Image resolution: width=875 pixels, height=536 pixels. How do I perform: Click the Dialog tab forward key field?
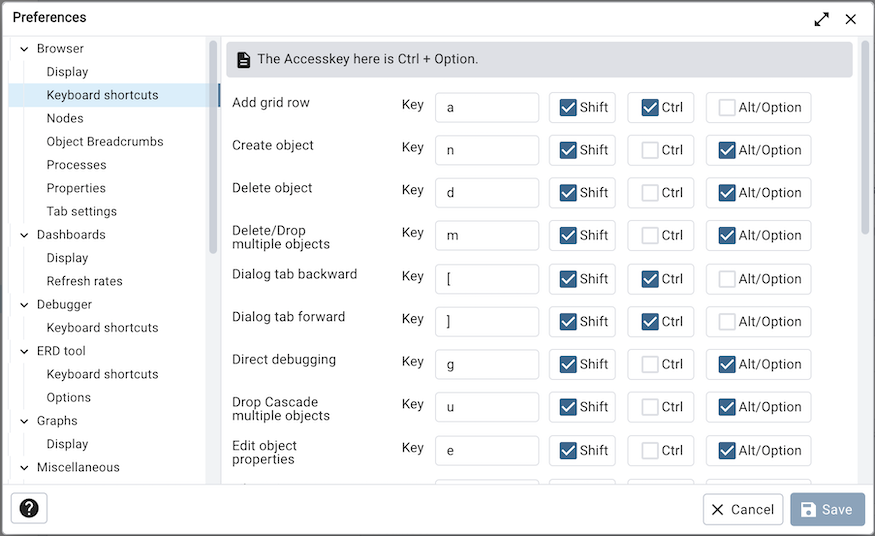click(x=487, y=322)
